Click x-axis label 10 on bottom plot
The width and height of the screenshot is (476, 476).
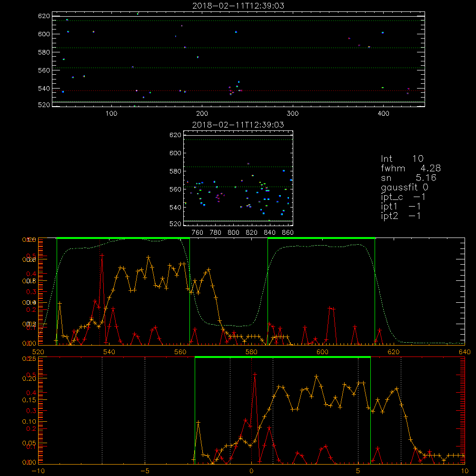point(465,471)
